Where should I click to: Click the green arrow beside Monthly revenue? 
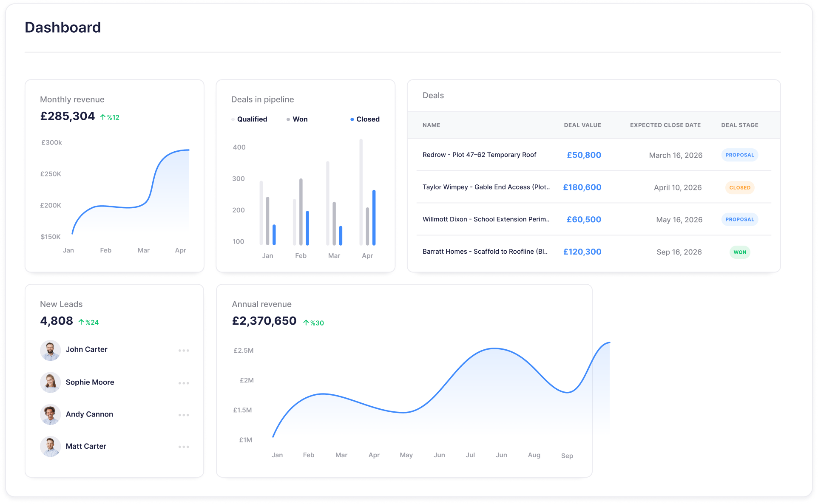(103, 117)
